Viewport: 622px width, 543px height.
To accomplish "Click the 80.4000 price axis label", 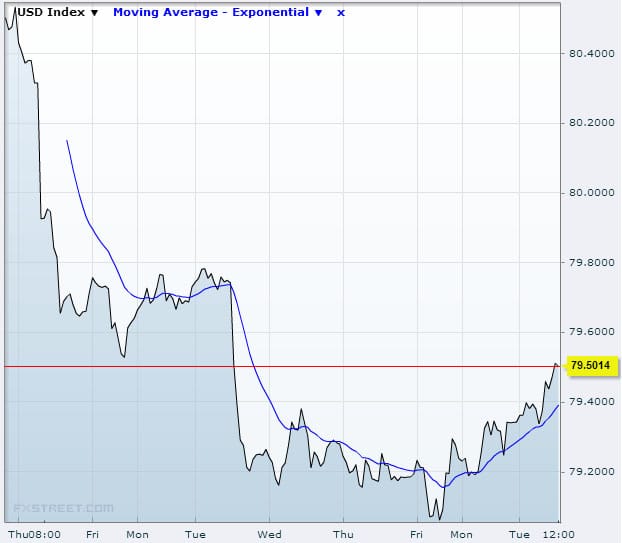I will click(591, 54).
